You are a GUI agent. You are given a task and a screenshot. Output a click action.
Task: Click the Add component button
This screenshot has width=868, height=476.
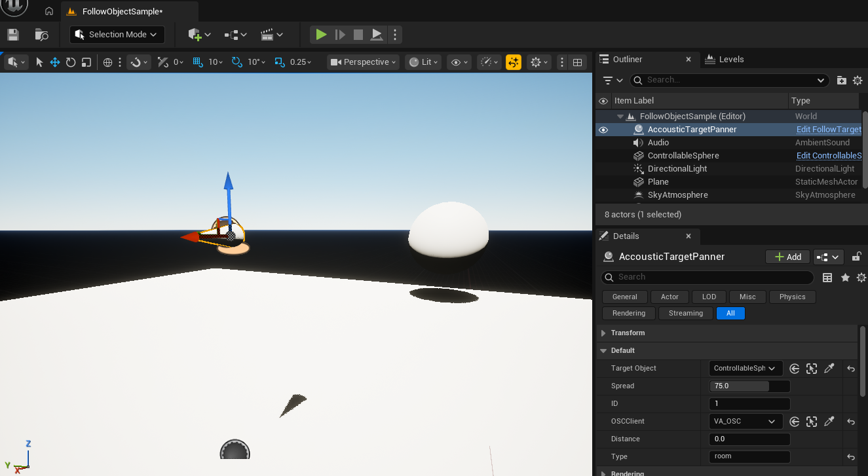pos(788,257)
